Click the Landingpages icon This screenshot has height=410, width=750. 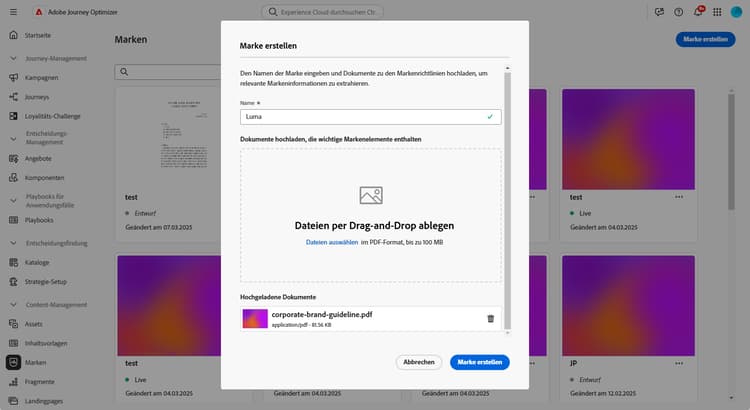[x=13, y=401]
